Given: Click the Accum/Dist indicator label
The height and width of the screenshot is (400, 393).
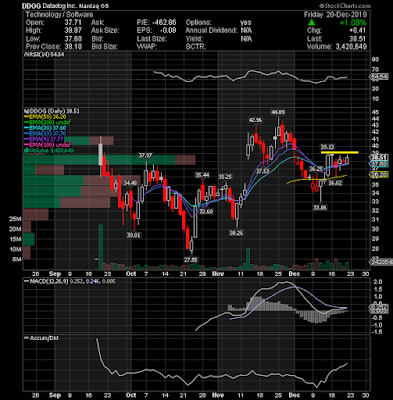Looking at the screenshot, I should [42, 338].
